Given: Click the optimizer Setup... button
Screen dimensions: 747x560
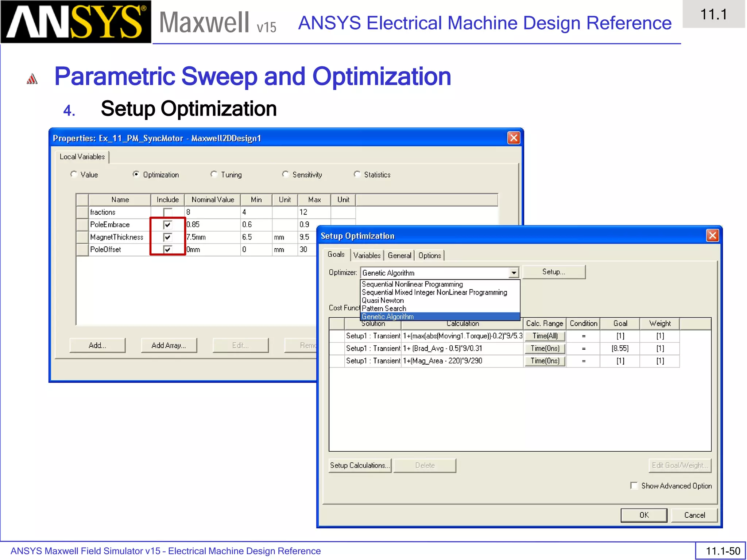Looking at the screenshot, I should click(554, 272).
